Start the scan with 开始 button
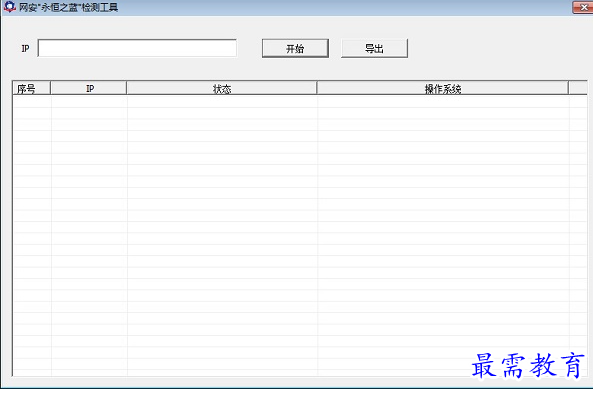 [295, 48]
